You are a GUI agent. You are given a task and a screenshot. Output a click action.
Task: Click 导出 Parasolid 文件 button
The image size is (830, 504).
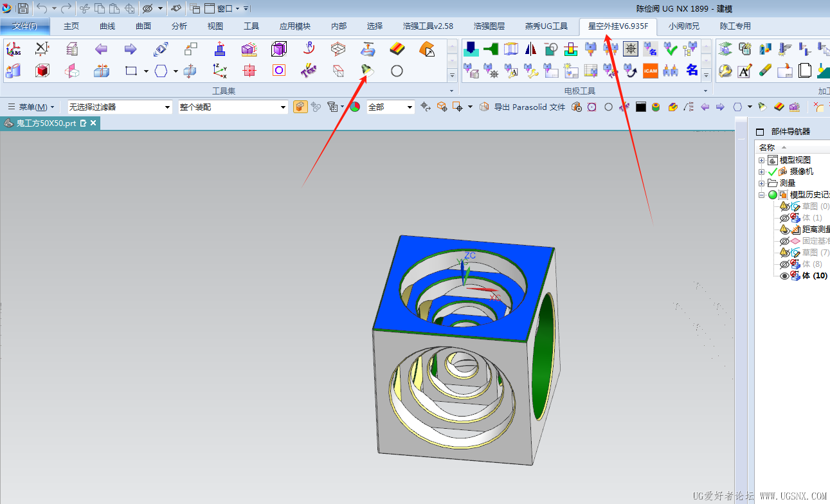click(523, 107)
